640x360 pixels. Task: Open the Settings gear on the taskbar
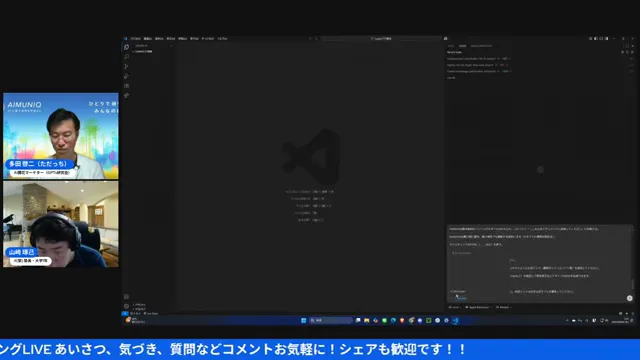446,320
